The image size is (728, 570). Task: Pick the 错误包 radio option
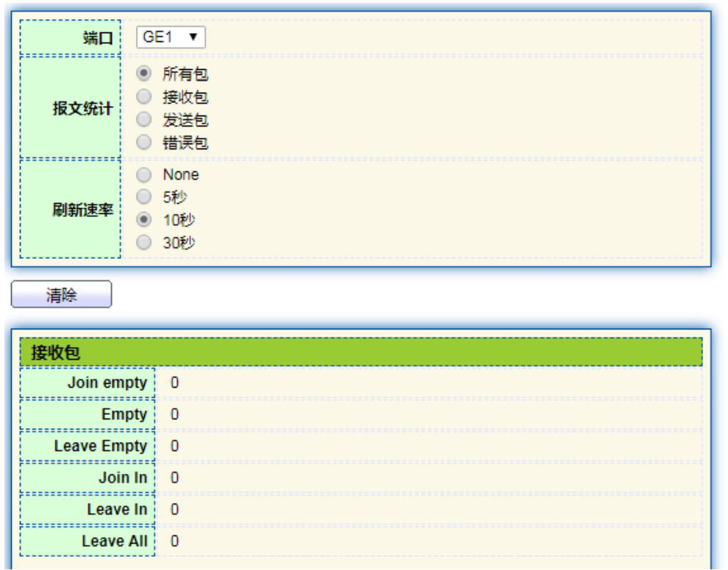(x=145, y=143)
